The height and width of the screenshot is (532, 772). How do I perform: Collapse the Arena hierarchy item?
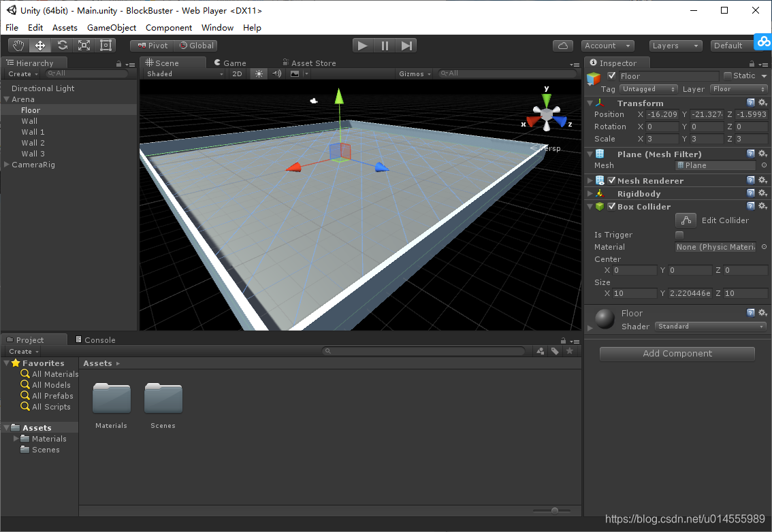point(6,99)
